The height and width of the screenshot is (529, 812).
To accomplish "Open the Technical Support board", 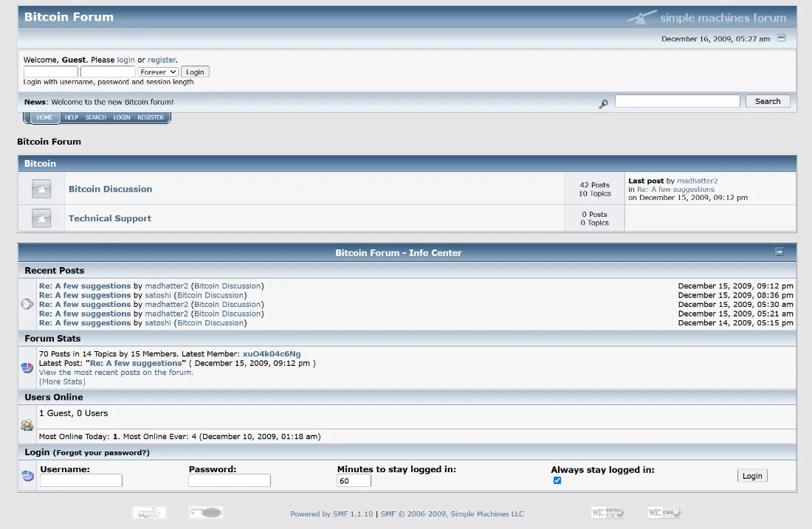I will coord(110,218).
